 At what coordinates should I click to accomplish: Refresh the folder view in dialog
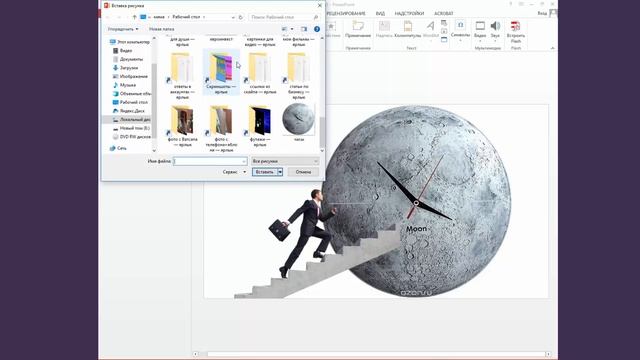240,17
